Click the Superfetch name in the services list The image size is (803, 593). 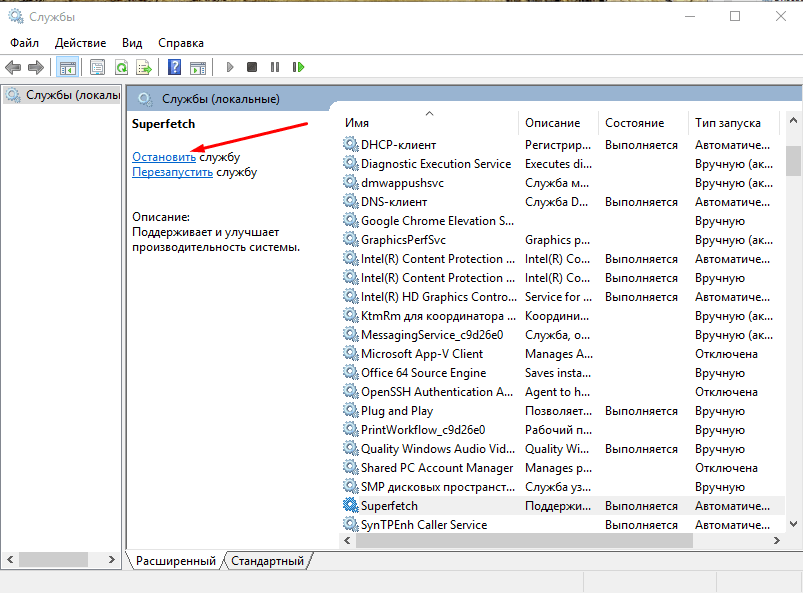tap(389, 506)
